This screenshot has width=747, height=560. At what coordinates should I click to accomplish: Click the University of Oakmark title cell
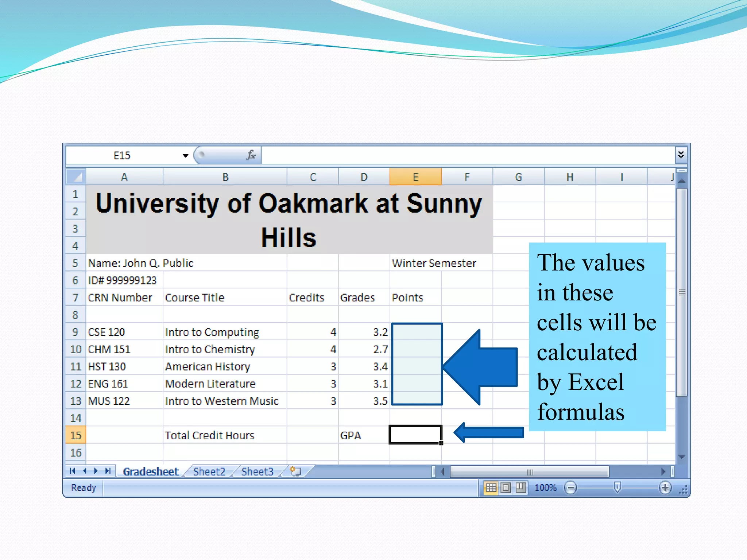[x=289, y=220]
